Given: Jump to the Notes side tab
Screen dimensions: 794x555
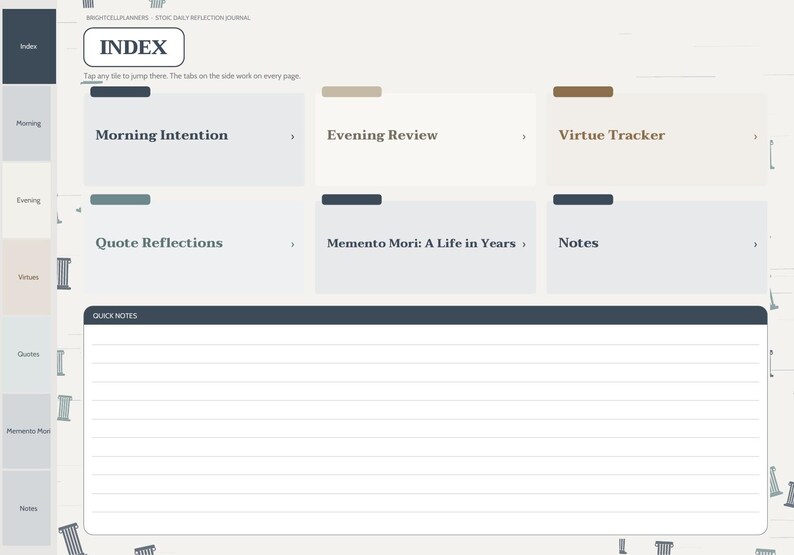Looking at the screenshot, I should click(x=27, y=508).
